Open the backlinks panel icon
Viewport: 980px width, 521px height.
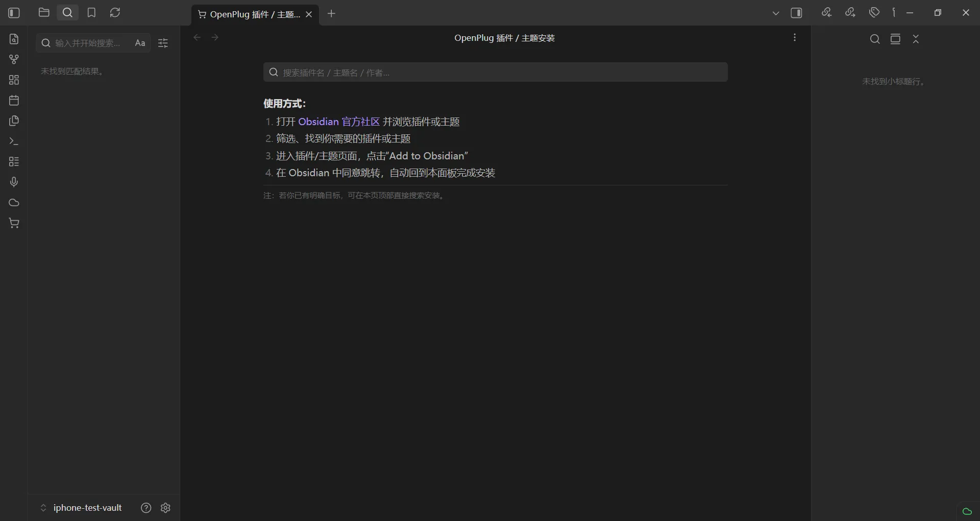pyautogui.click(x=826, y=13)
